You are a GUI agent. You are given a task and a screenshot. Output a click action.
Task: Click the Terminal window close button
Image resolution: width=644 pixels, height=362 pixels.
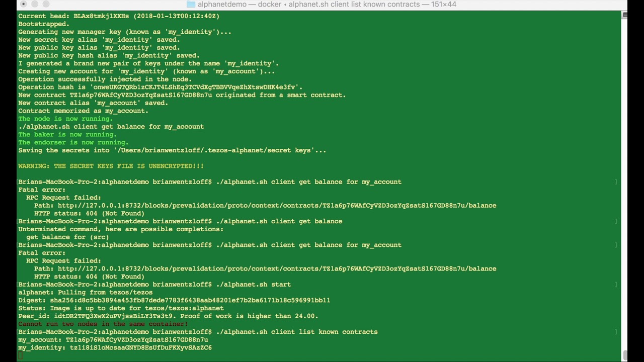coord(23,4)
